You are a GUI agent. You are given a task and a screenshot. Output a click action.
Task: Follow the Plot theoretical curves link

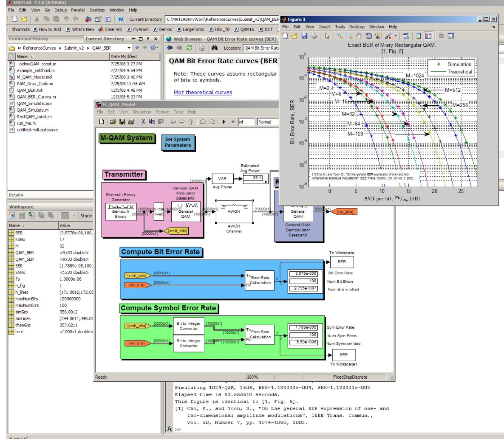pyautogui.click(x=202, y=92)
